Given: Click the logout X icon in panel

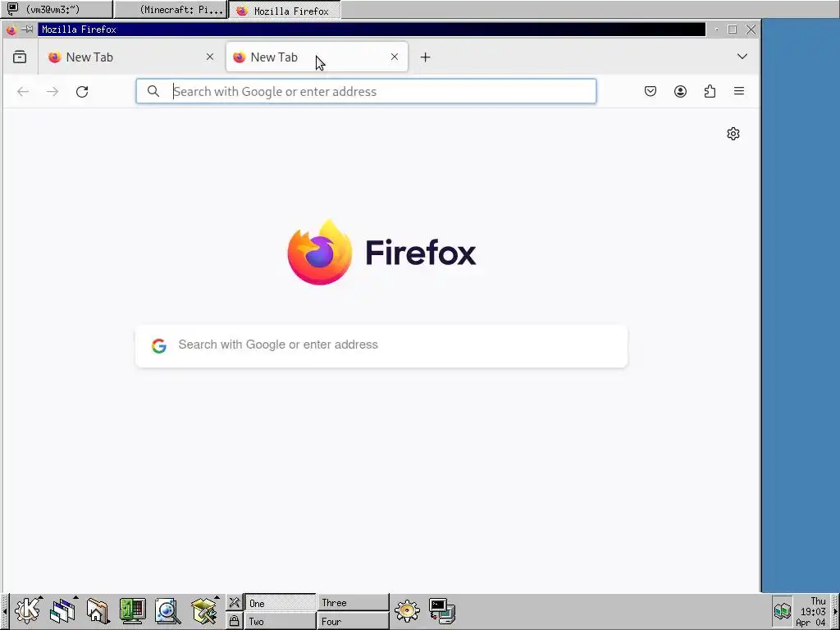Looking at the screenshot, I should pyautogui.click(x=234, y=603).
